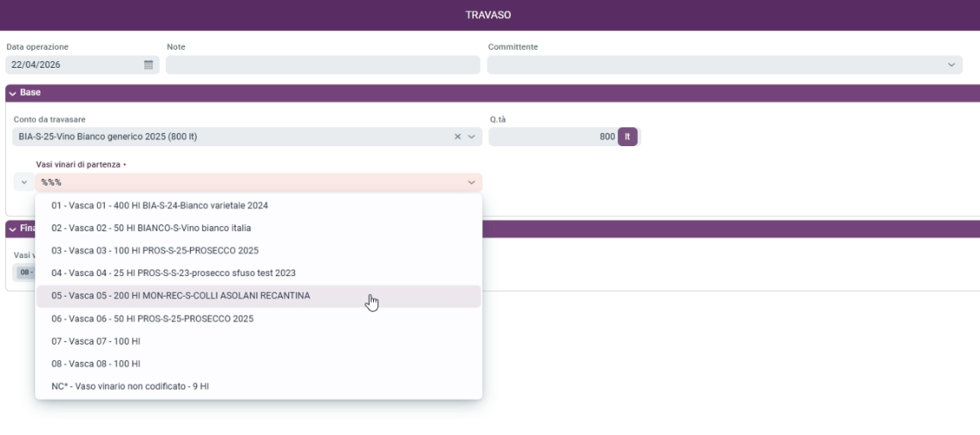The image size is (980, 435).
Task: Click the Vasi vinari di partenza label
Action: point(78,165)
